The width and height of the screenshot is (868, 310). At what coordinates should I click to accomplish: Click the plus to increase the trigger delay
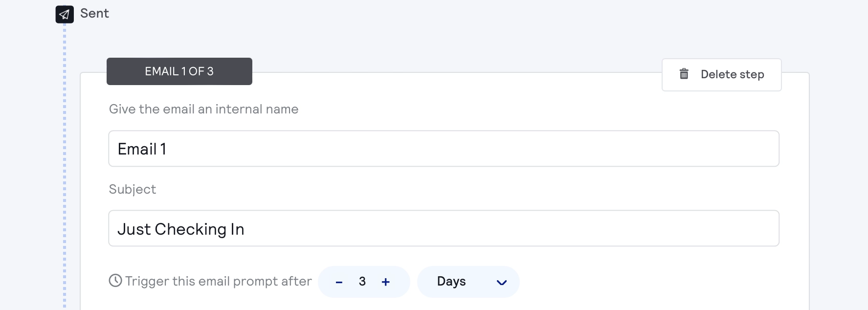[386, 282]
